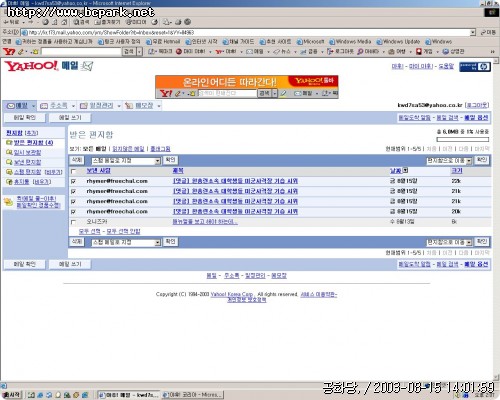Click the 메일 쓰기 button above the list
Screen dimensions: 500x400
coord(70,118)
